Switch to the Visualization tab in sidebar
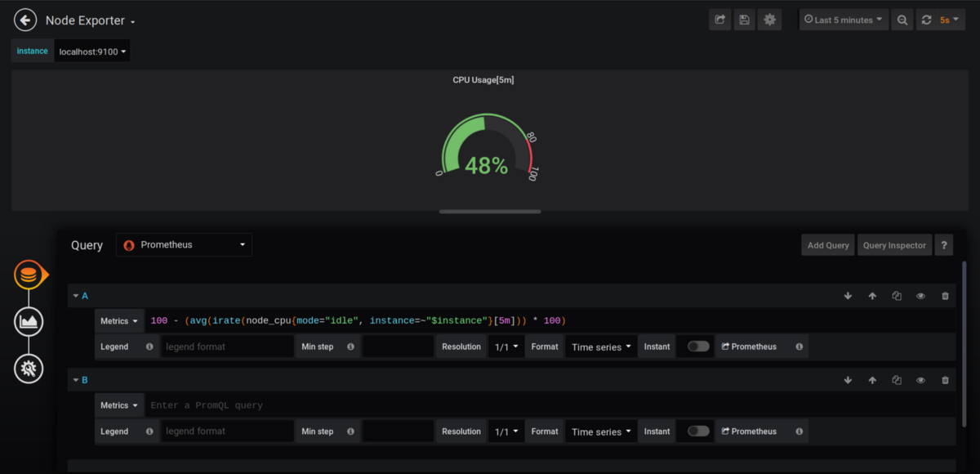The width and height of the screenshot is (980, 474). [x=29, y=322]
